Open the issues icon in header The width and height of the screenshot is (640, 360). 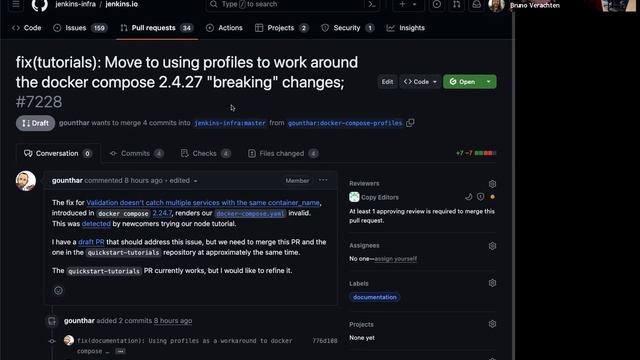[x=437, y=4]
